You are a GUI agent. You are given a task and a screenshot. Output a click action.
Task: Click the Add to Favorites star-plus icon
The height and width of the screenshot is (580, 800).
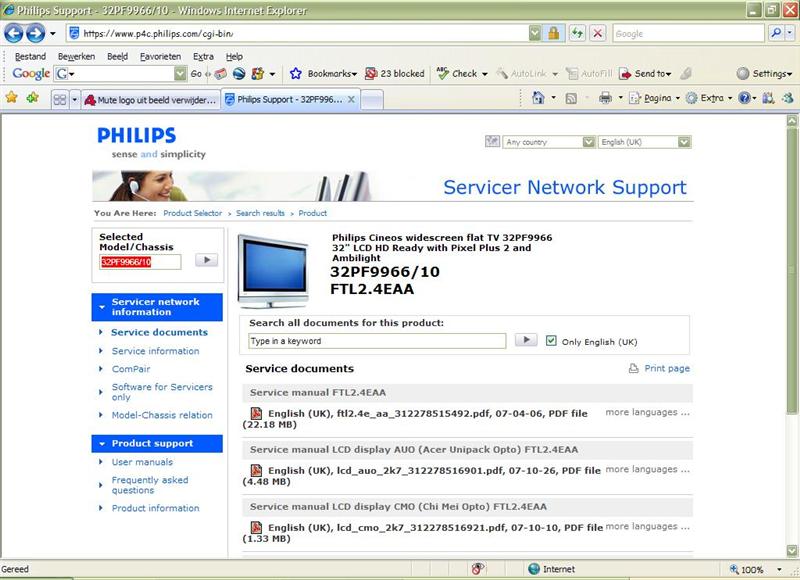click(x=32, y=97)
